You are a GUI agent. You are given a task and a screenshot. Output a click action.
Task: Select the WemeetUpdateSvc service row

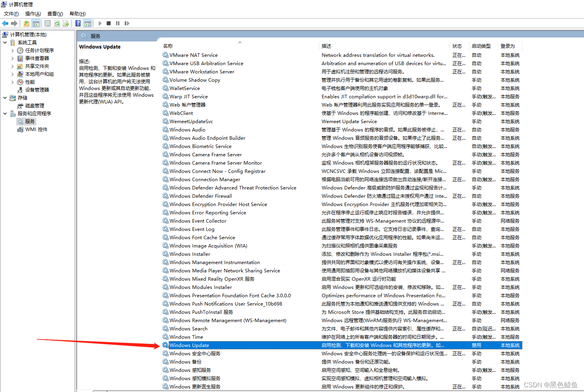pos(342,122)
